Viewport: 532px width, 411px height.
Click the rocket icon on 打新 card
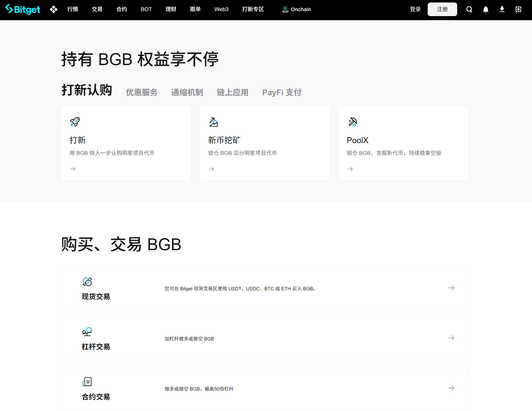click(x=75, y=122)
